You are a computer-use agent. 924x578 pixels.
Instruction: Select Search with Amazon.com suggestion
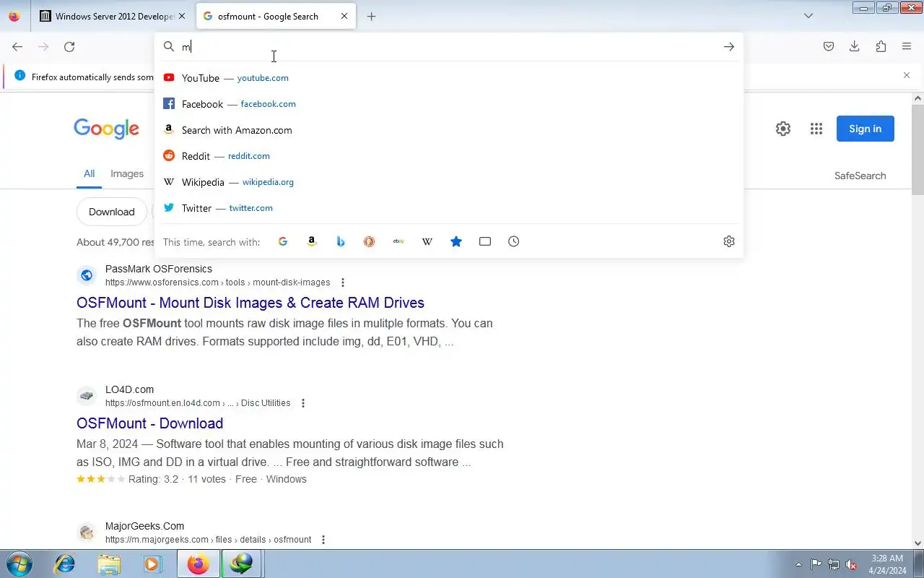tap(449, 130)
